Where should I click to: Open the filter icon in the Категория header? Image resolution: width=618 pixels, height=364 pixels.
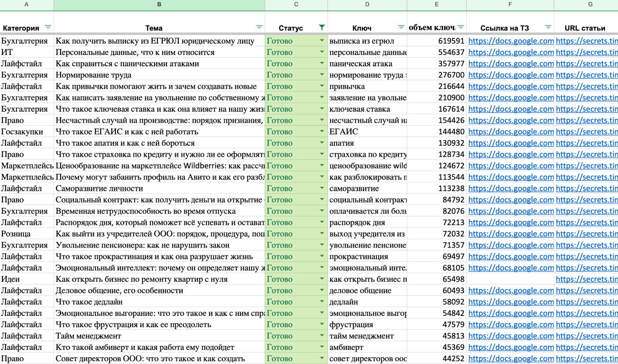pyautogui.click(x=48, y=27)
